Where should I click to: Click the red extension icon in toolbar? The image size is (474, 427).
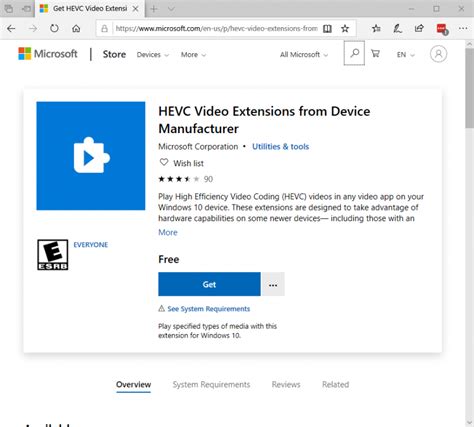442,29
